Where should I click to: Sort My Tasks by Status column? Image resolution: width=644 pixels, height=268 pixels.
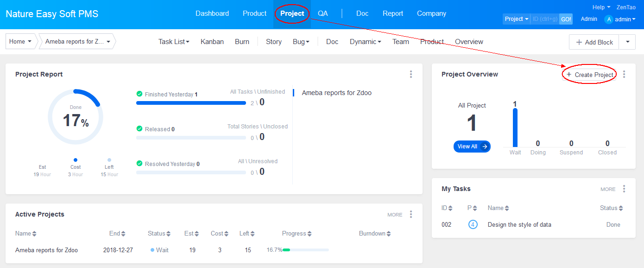click(x=611, y=208)
